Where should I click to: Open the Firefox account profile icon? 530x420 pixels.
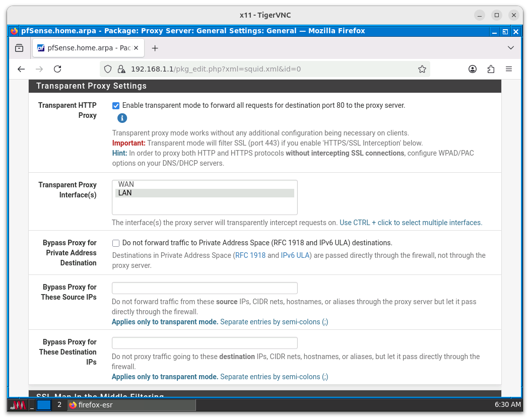(x=473, y=69)
